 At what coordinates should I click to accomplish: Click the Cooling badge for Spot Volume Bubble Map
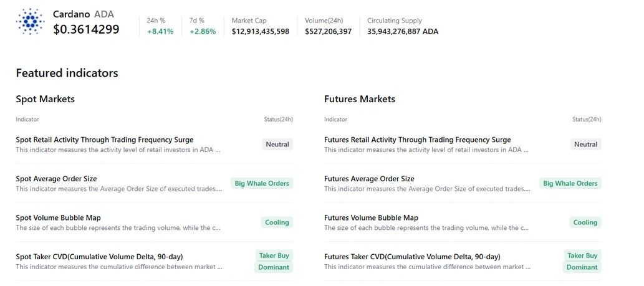click(277, 222)
